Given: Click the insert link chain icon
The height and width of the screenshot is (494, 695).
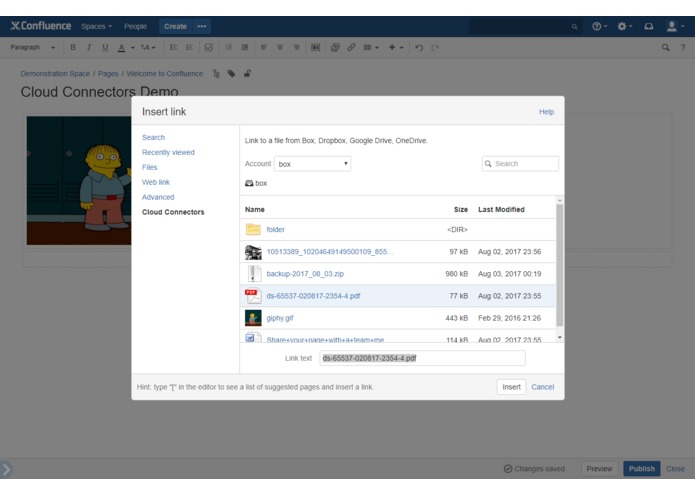Looking at the screenshot, I should pyautogui.click(x=351, y=47).
